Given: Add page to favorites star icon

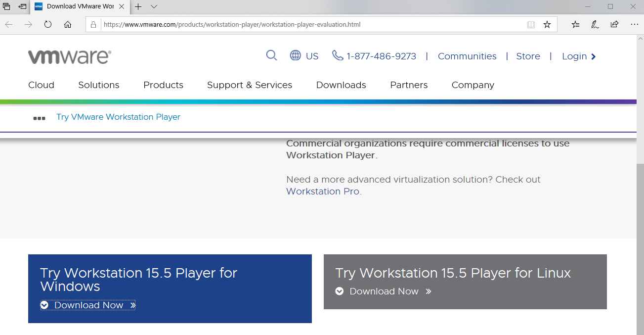Looking at the screenshot, I should point(547,24).
